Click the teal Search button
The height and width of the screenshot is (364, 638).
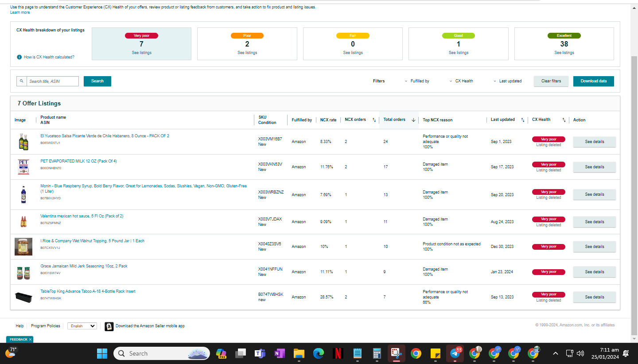pos(97,81)
